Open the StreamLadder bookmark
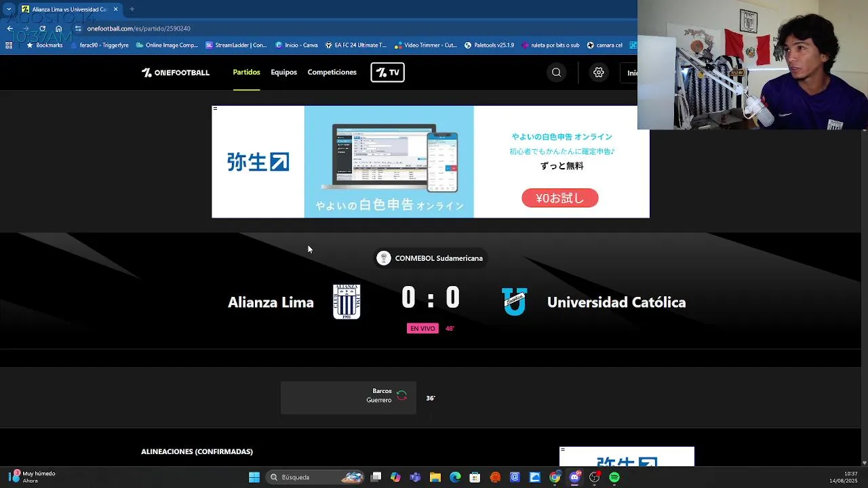868x488 pixels. (x=236, y=45)
